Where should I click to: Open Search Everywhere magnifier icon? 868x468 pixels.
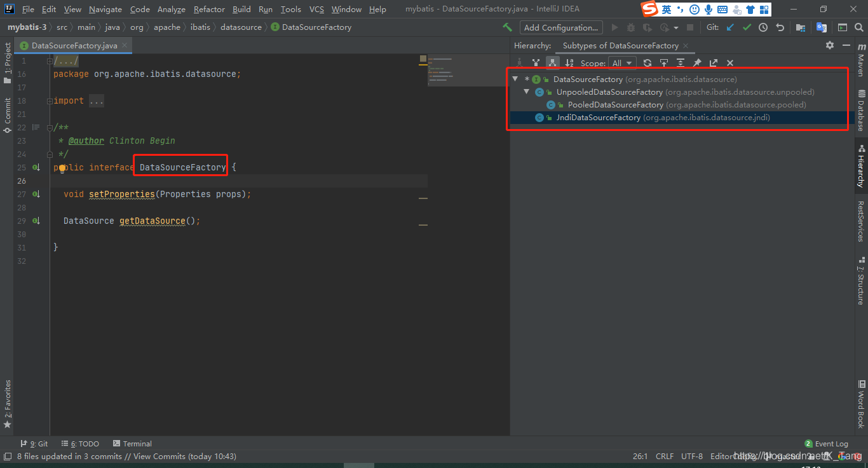859,27
